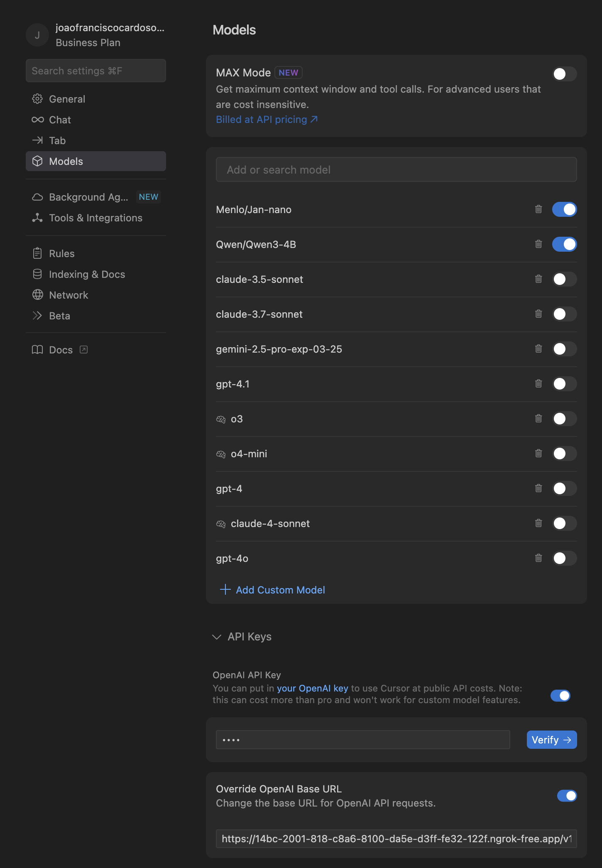602x868 pixels.
Task: Click the Verify button
Action: [x=551, y=740]
